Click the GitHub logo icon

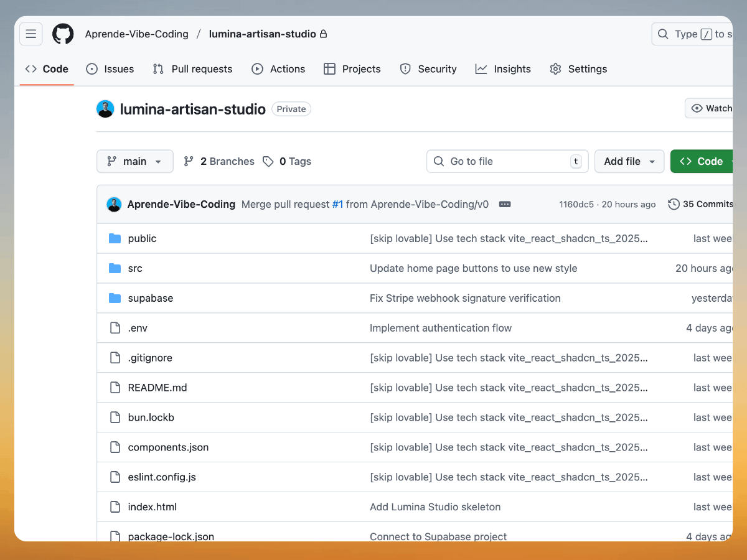pyautogui.click(x=63, y=34)
